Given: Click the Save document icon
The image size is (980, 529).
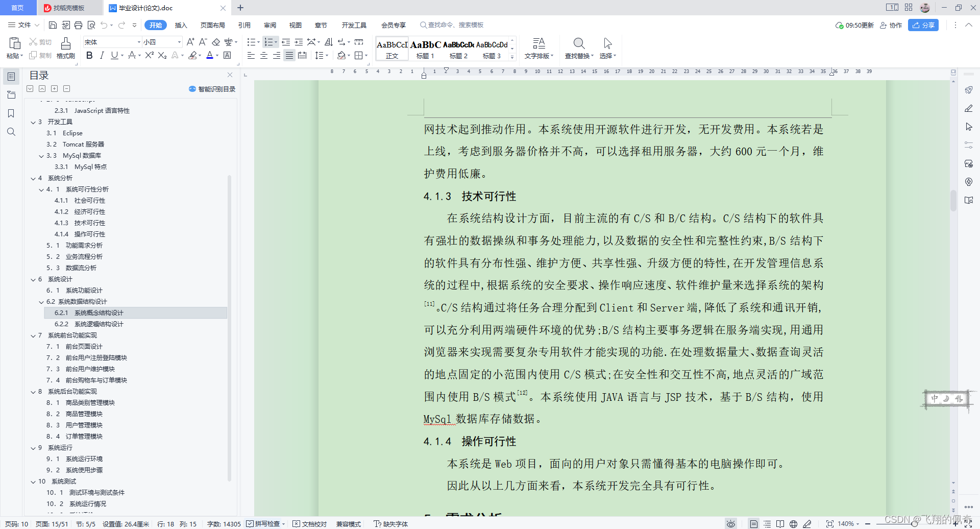Looking at the screenshot, I should click(x=53, y=25).
